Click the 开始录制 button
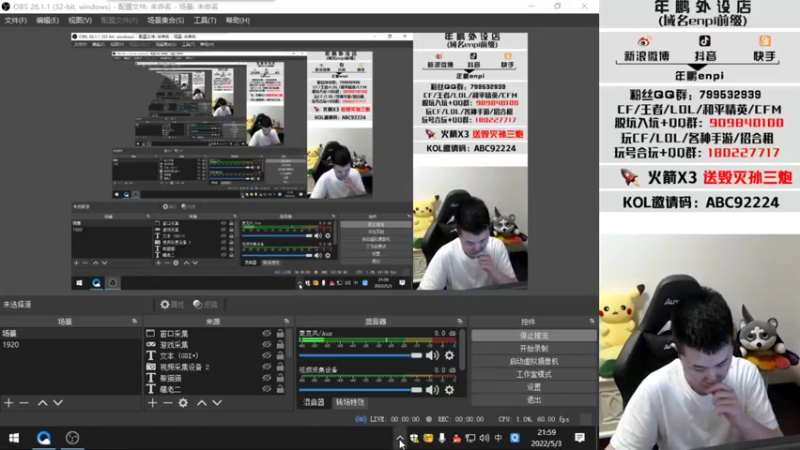 (534, 348)
